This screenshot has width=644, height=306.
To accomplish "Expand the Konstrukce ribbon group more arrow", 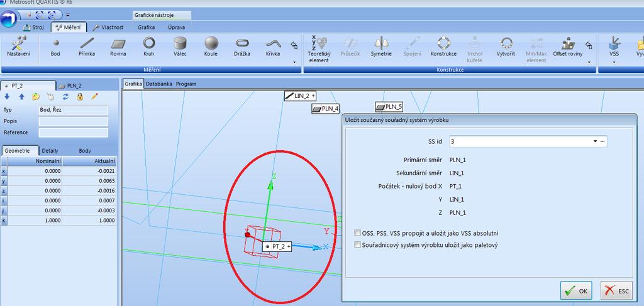I will pos(589,62).
